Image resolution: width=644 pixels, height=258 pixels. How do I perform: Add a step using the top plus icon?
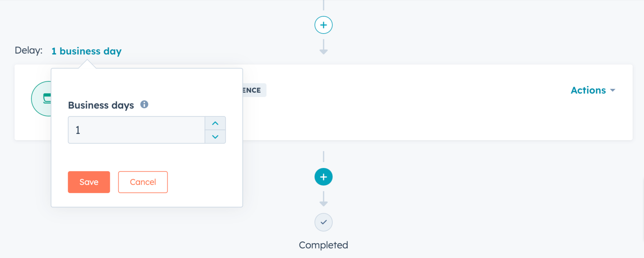[x=323, y=25]
